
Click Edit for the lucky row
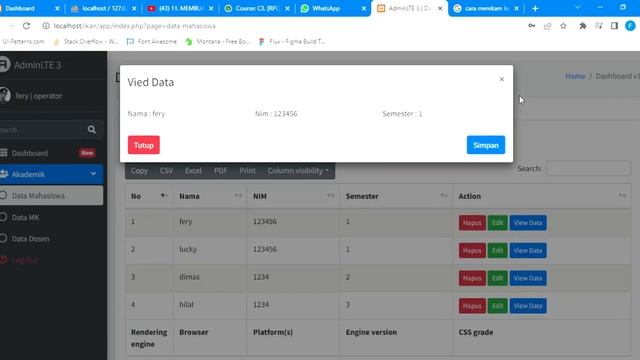click(497, 251)
